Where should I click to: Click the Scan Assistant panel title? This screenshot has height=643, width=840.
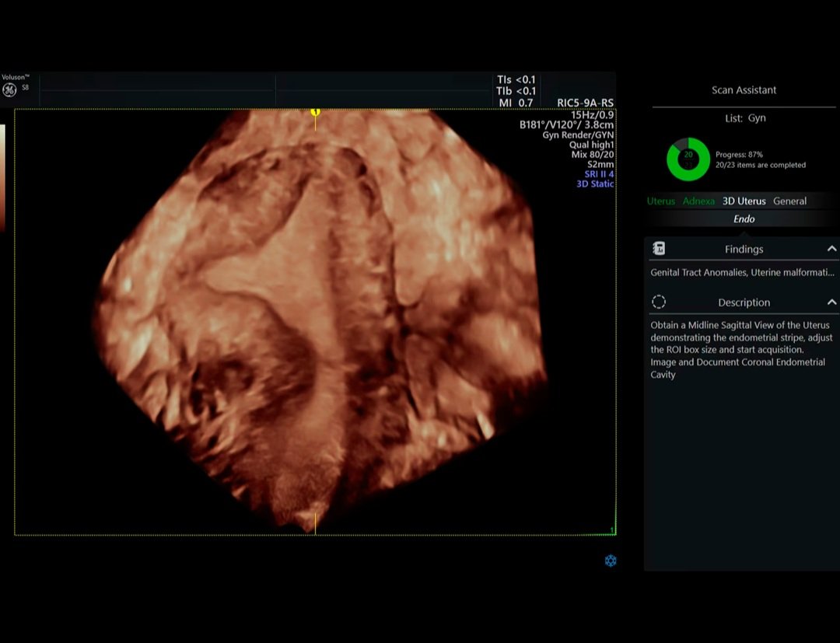tap(744, 90)
